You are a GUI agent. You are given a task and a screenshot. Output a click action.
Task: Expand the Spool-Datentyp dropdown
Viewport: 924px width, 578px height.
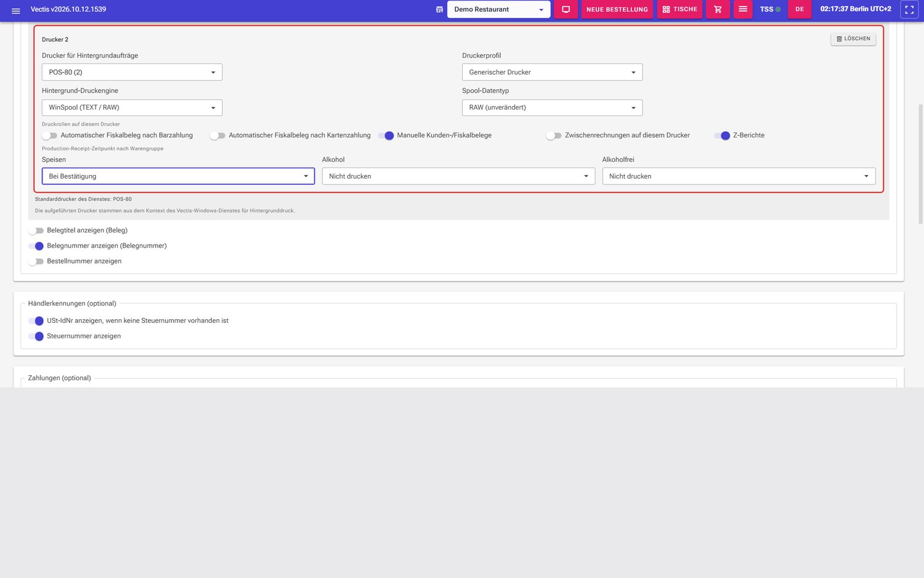pyautogui.click(x=552, y=107)
